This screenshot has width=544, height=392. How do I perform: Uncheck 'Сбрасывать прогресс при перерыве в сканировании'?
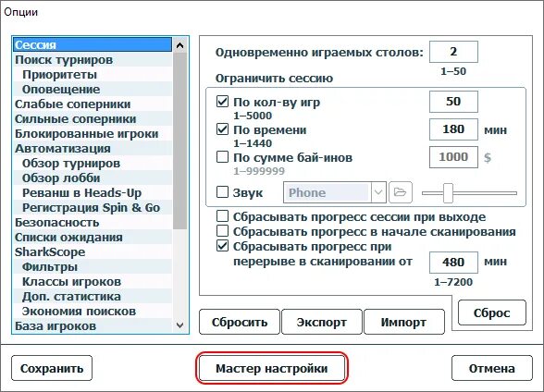[222, 246]
